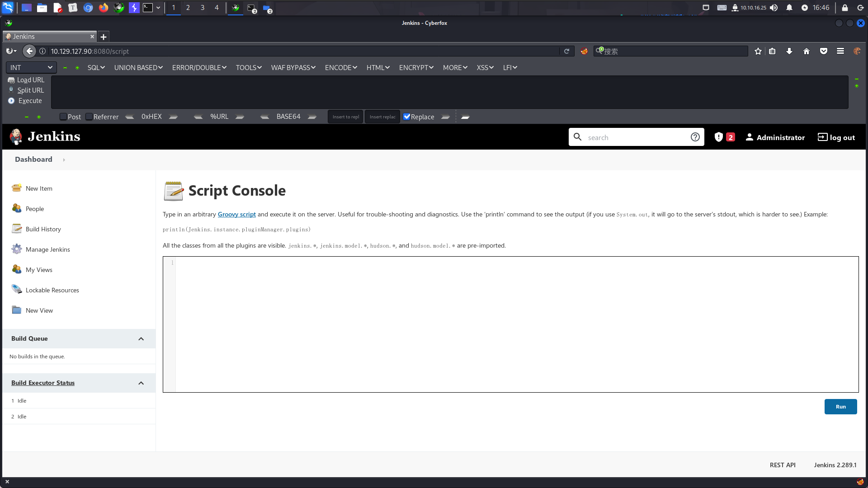
Task: Open Manage Jenkins gear icon
Action: 17,249
